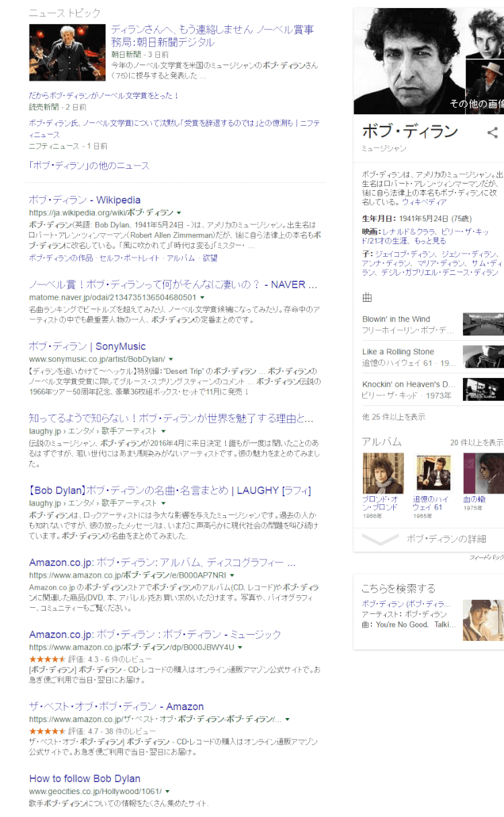Open その他の画像 more images thumbnail
This screenshot has height=817, width=504.
point(485,87)
